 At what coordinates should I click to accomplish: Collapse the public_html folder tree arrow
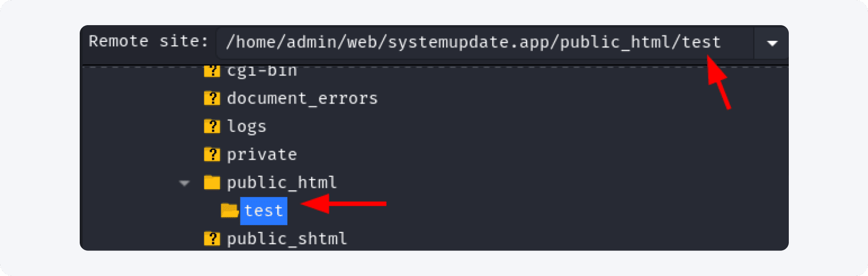[x=184, y=183]
